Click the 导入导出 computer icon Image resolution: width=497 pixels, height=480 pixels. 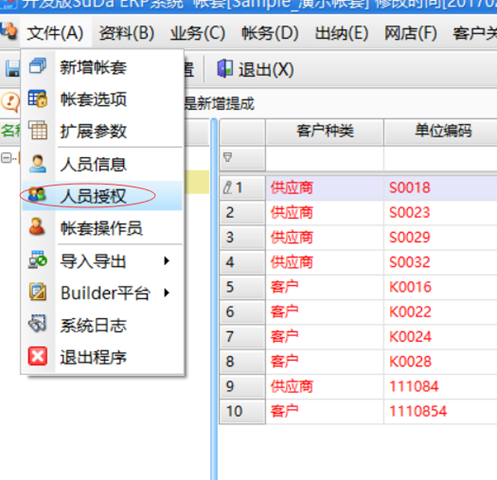coord(37,260)
